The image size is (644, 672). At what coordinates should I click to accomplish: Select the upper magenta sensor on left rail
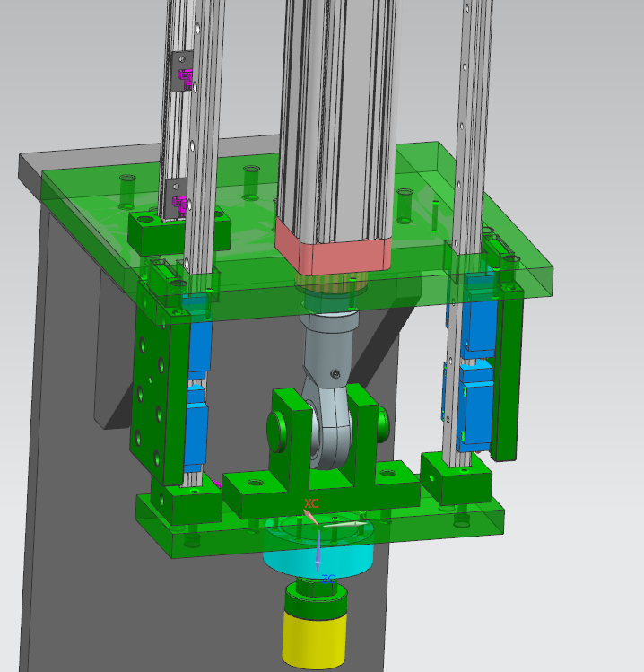coord(186,80)
